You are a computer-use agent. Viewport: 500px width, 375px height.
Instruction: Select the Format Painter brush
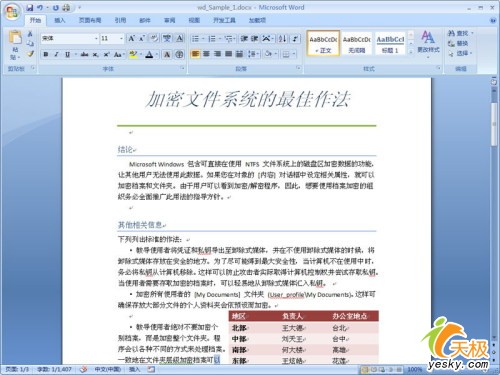(x=30, y=53)
